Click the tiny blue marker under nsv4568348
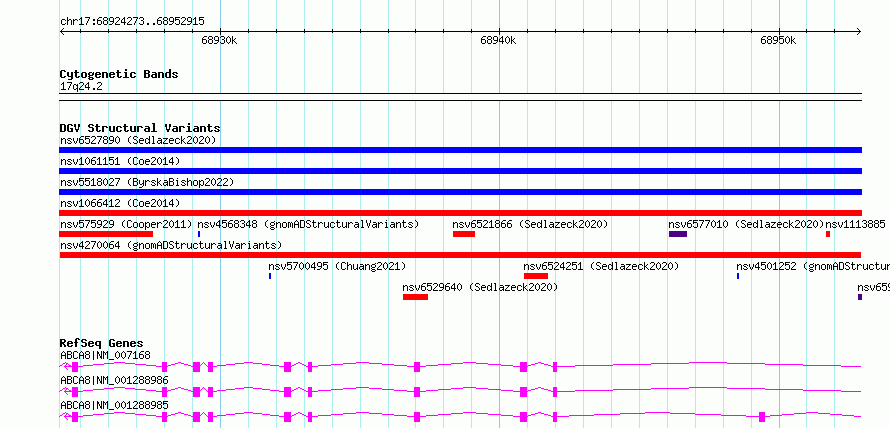 point(199,234)
